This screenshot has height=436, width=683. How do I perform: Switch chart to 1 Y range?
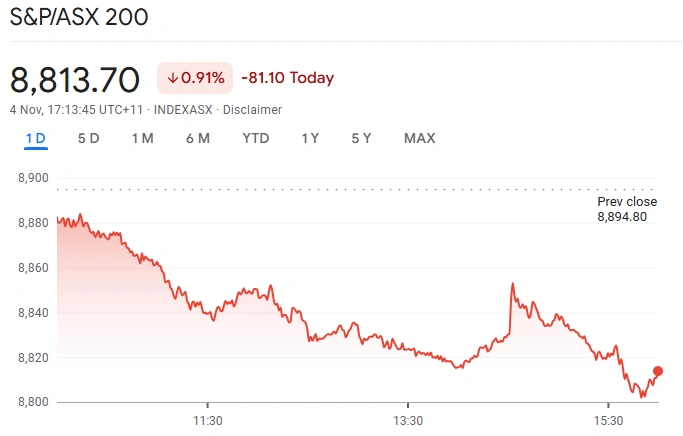tap(311, 138)
